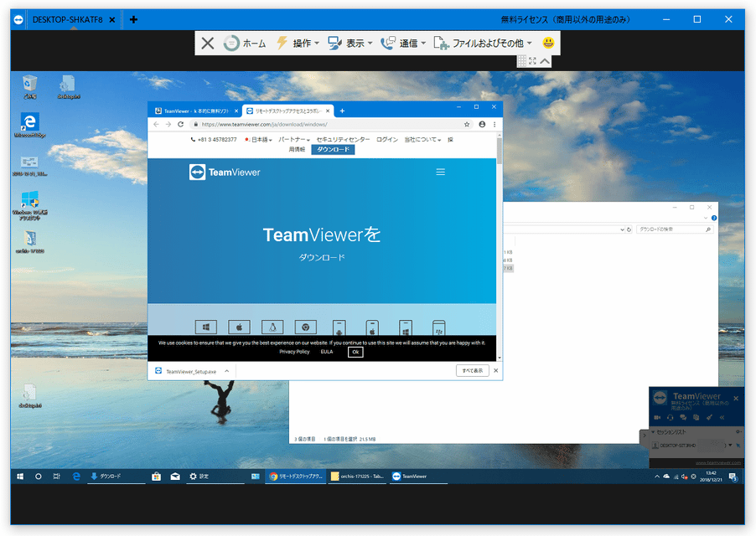Open a new Chrome tab
The width and height of the screenshot is (756, 536).
tap(342, 111)
